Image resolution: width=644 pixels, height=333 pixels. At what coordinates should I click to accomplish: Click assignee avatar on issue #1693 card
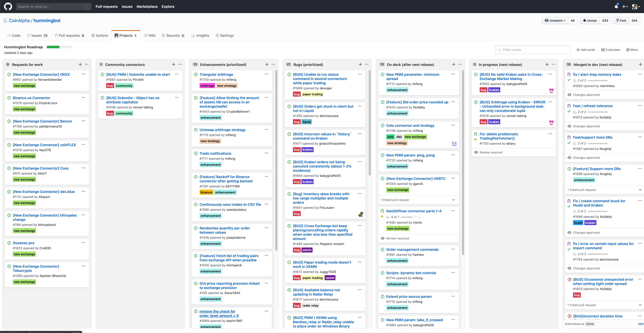[551, 91]
